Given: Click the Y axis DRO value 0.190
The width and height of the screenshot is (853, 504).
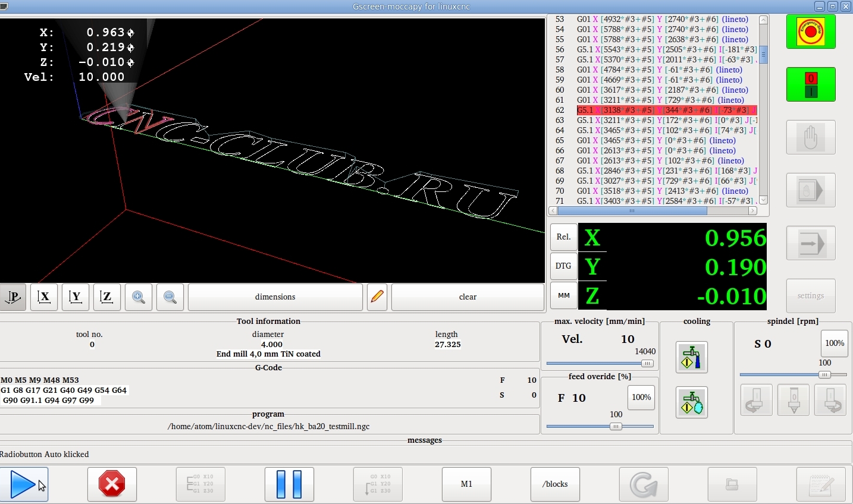Looking at the screenshot, I should 735,267.
